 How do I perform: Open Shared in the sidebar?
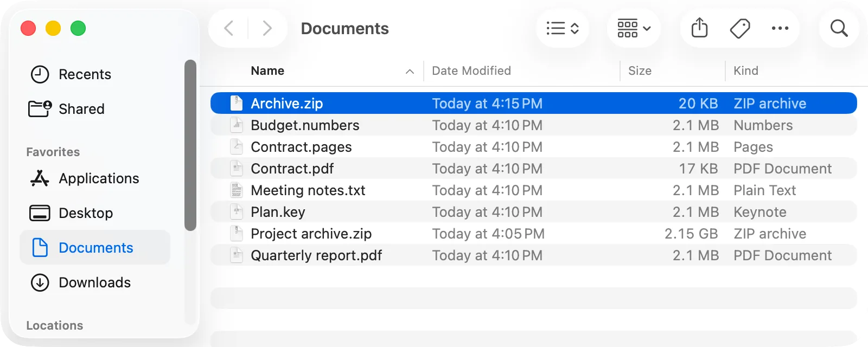tap(95, 109)
